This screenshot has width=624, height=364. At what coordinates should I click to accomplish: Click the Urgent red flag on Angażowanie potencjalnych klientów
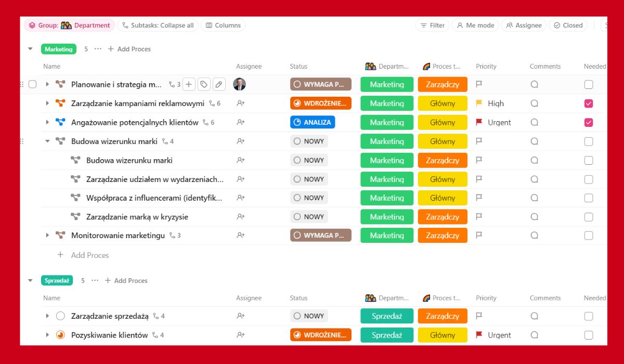click(x=479, y=123)
